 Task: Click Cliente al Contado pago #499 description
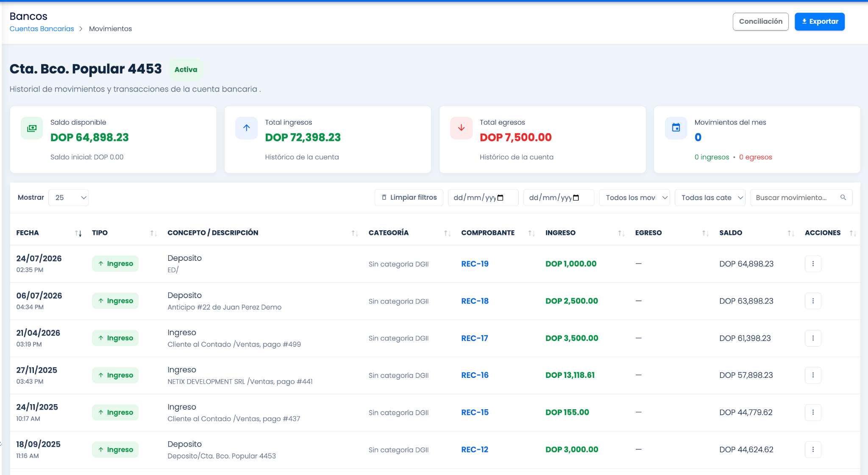coord(234,344)
